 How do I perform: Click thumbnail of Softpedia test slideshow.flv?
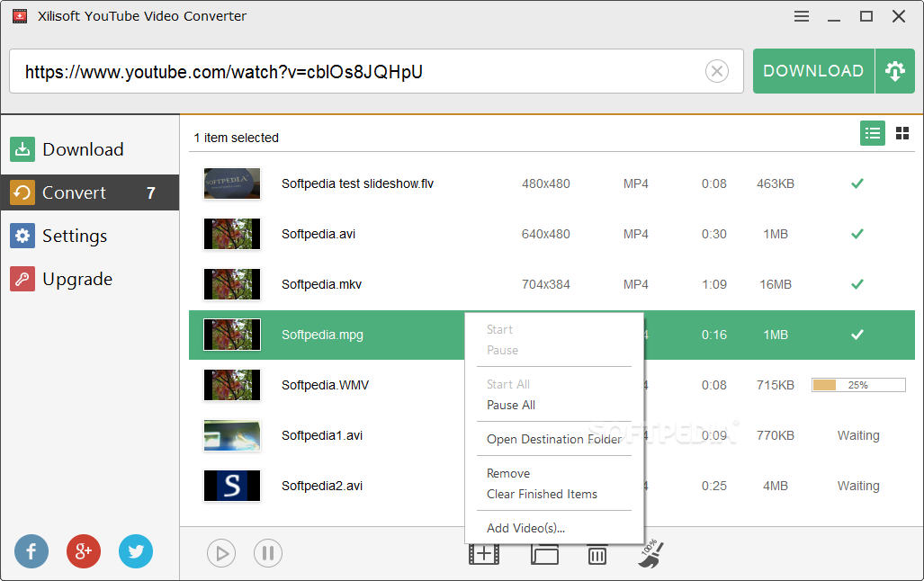(231, 183)
